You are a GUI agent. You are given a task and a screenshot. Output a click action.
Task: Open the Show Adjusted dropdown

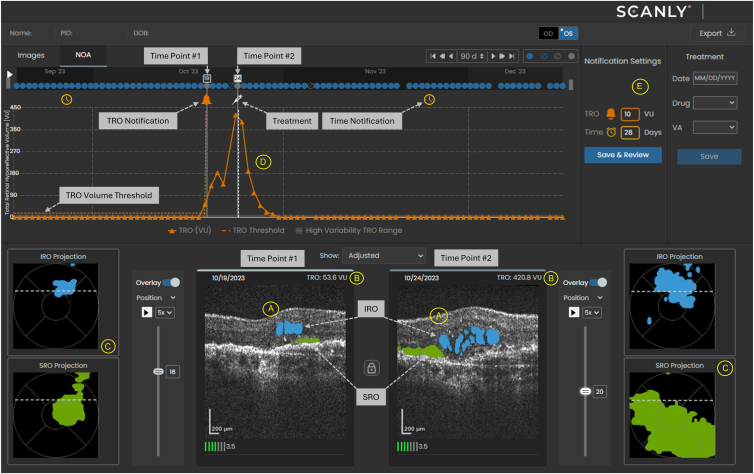[383, 257]
